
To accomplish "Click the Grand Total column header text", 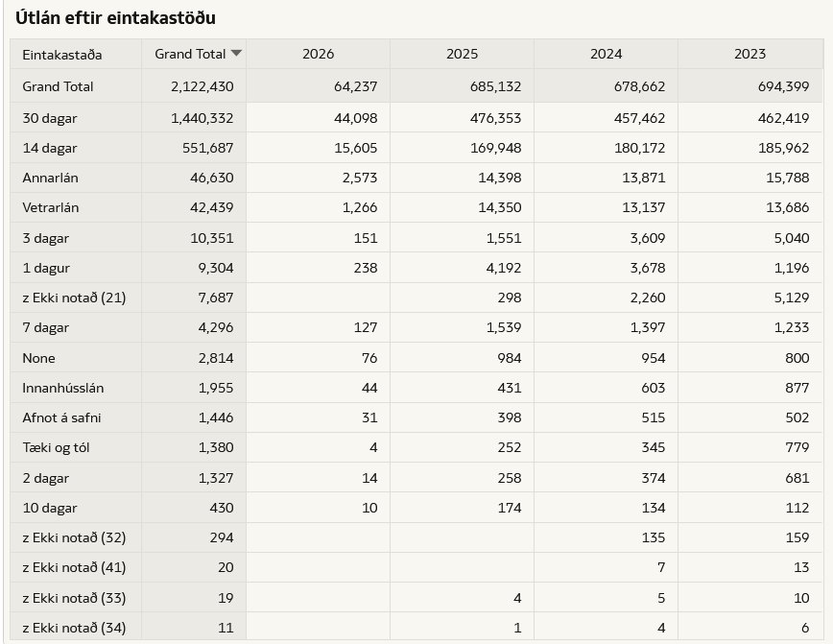I will tap(190, 54).
